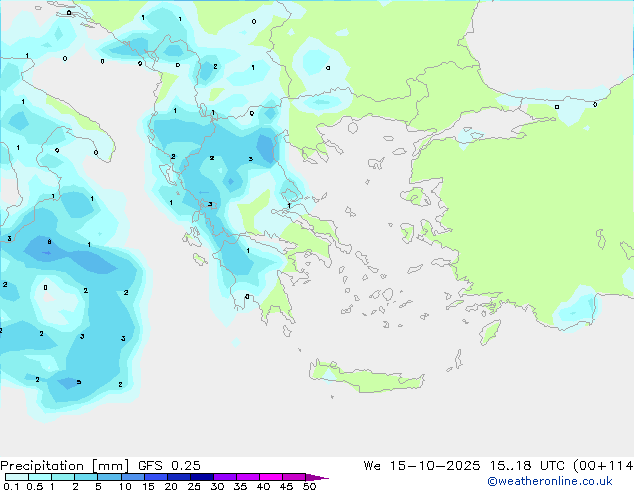Click the date '15-10-2025' in the footer
This screenshot has width=634, height=490.
tap(435, 465)
